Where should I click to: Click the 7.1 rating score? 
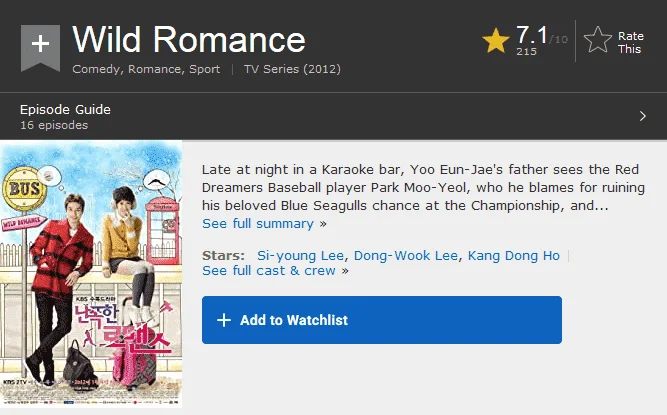[x=532, y=35]
